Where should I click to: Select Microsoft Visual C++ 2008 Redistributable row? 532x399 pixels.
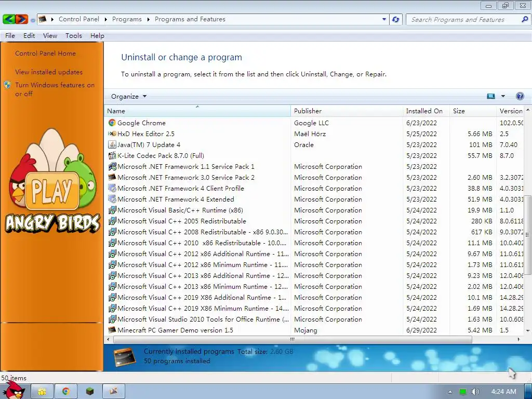pyautogui.click(x=314, y=232)
